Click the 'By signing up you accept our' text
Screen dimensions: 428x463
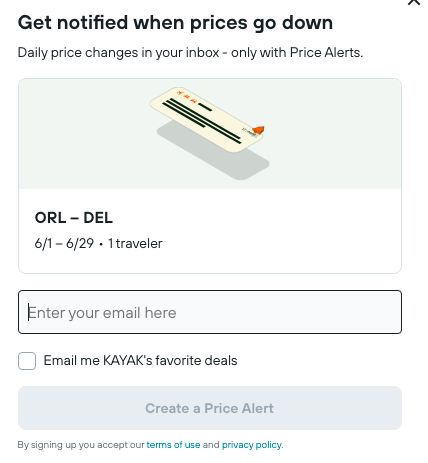tap(81, 445)
